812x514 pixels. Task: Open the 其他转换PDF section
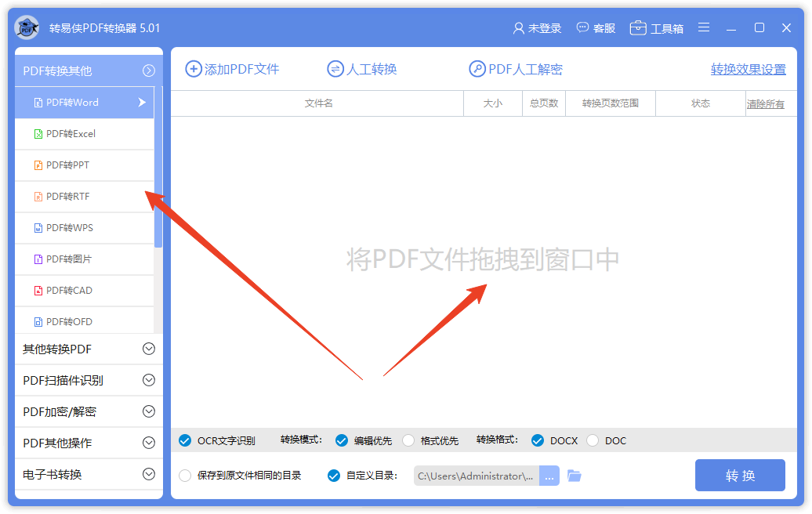point(89,349)
